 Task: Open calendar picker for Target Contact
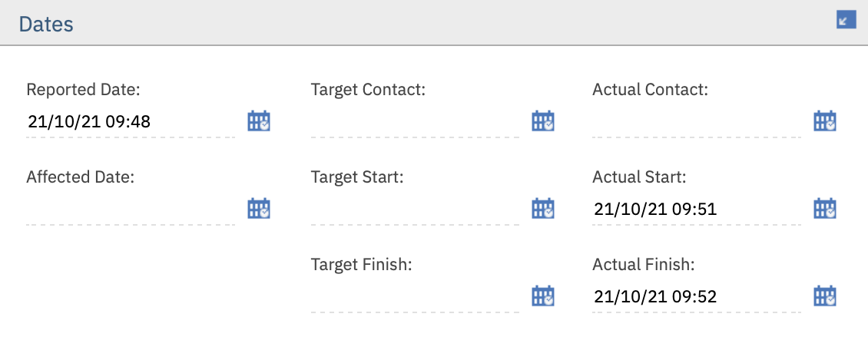coord(543,121)
